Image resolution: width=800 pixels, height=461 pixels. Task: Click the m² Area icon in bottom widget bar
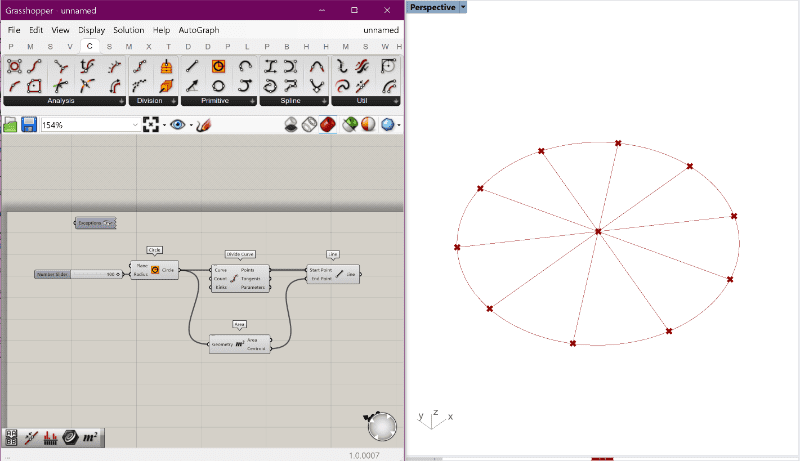tap(90, 438)
